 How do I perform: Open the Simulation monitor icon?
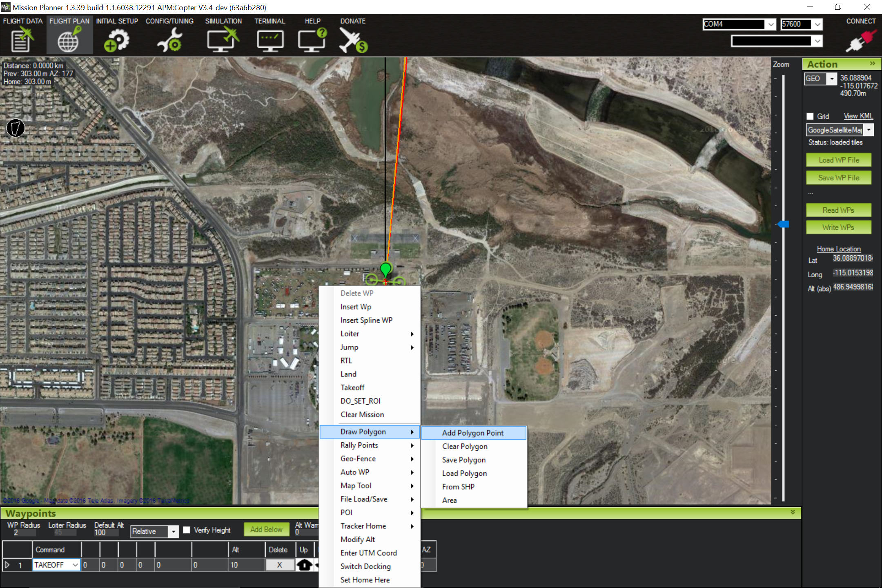click(223, 40)
